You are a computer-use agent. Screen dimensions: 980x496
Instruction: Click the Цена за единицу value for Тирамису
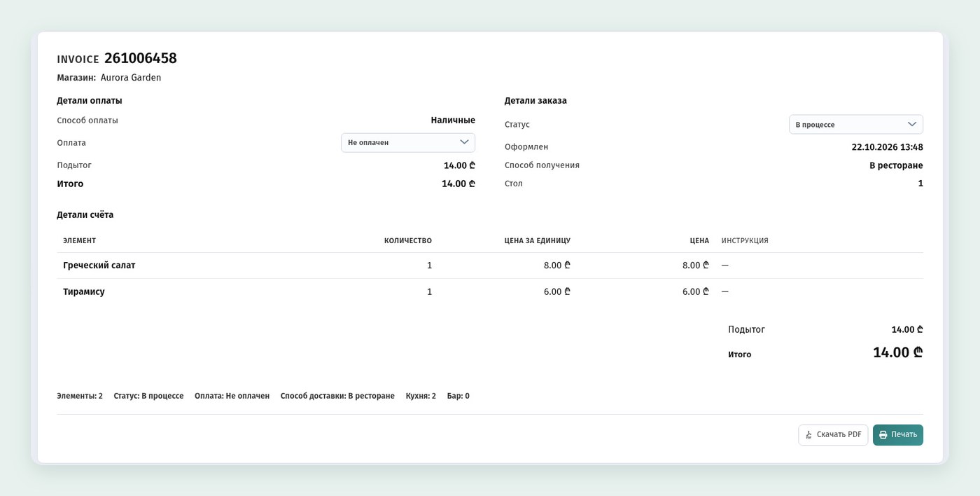pyautogui.click(x=557, y=291)
